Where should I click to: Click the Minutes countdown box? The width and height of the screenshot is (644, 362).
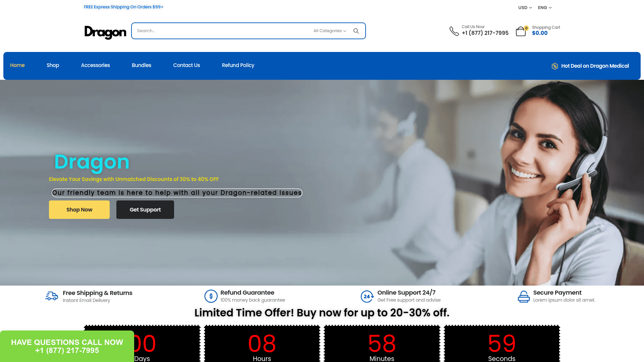[x=382, y=344]
